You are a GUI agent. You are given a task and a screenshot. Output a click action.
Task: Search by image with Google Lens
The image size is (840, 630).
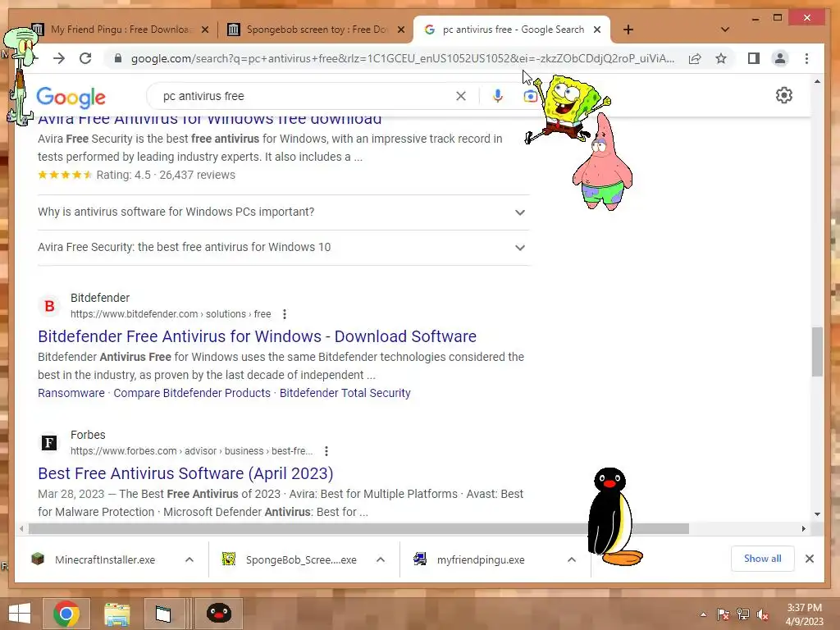pos(531,96)
